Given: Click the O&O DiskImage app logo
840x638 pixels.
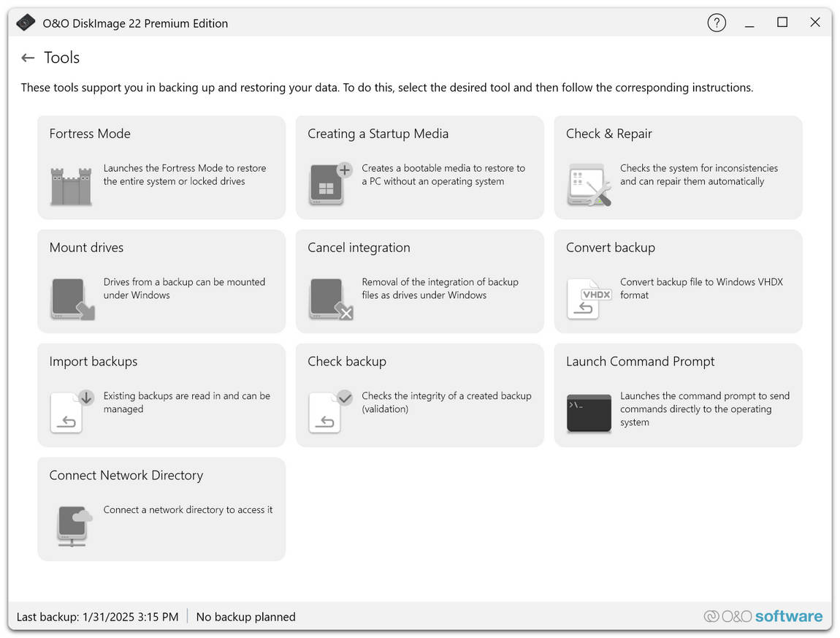Looking at the screenshot, I should (x=25, y=22).
